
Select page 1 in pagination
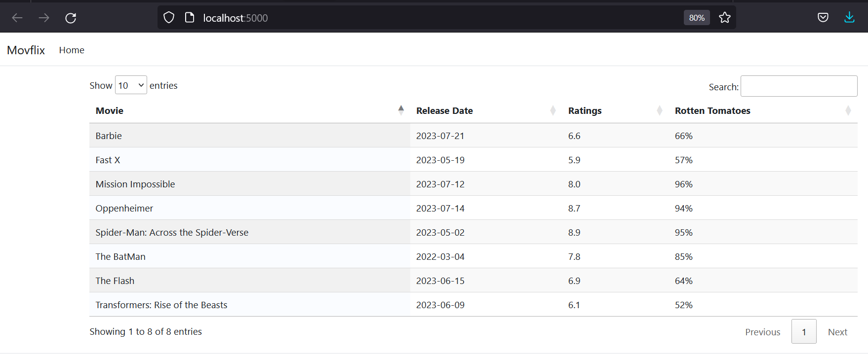pos(803,332)
